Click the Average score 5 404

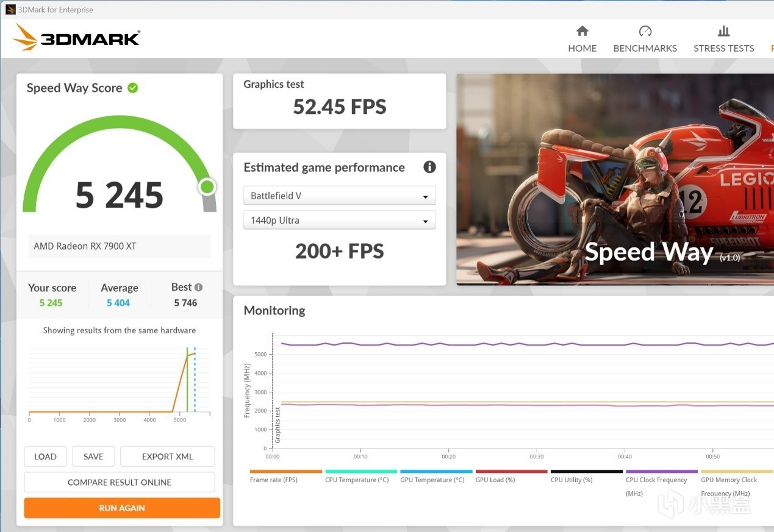click(118, 303)
